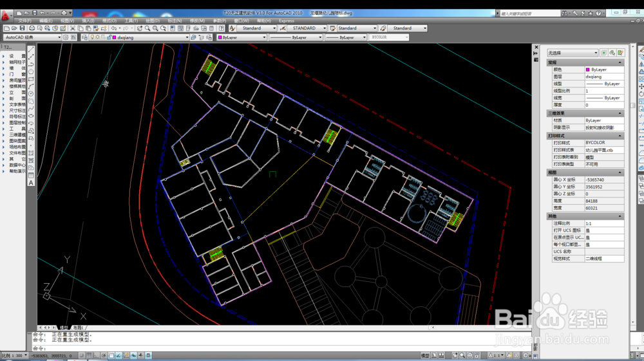Toggle Object Snap in status bar
Viewport: 644px width, 361px height.
(x=111, y=355)
